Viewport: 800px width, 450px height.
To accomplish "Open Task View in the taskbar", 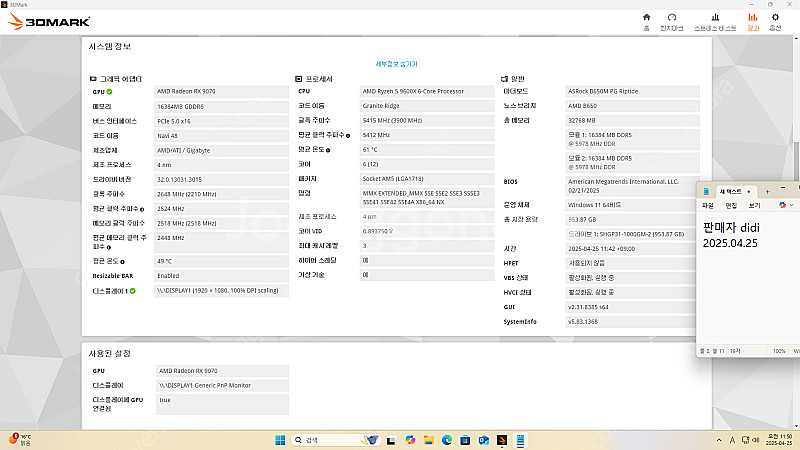I will pyautogui.click(x=391, y=440).
